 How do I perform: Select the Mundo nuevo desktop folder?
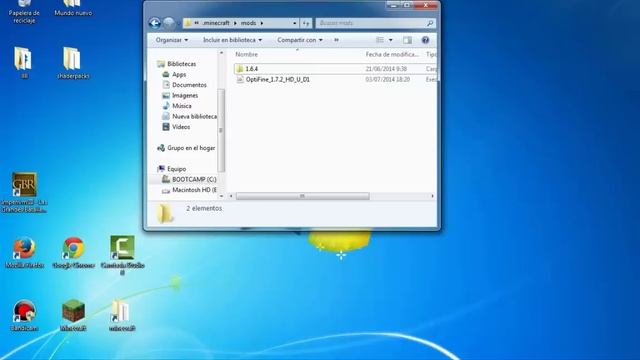tap(73, 8)
